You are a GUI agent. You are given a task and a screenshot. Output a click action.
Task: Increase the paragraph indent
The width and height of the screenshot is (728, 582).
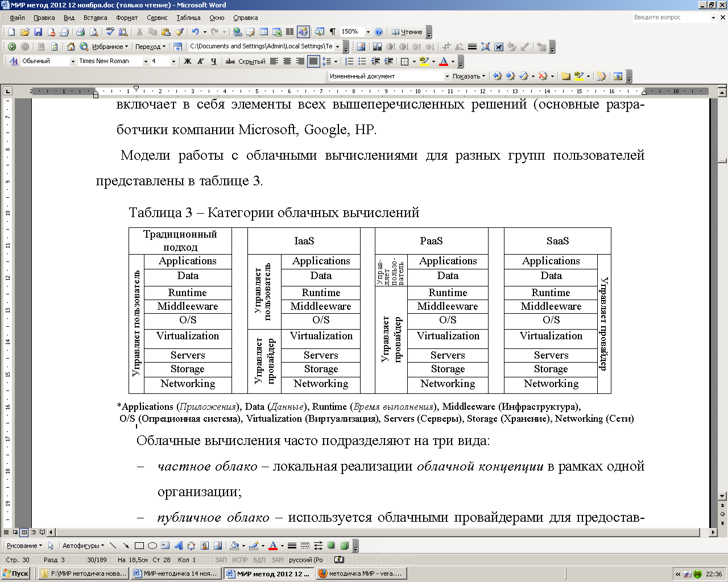pos(388,61)
